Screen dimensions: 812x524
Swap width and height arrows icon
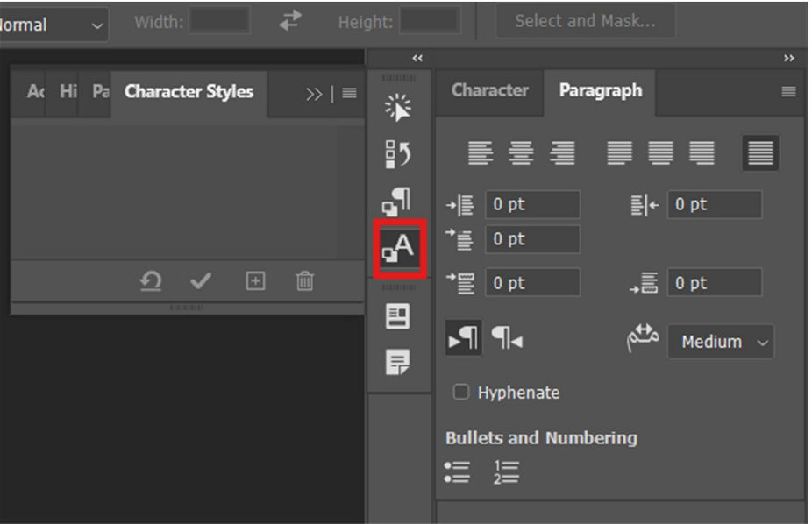[x=290, y=21]
